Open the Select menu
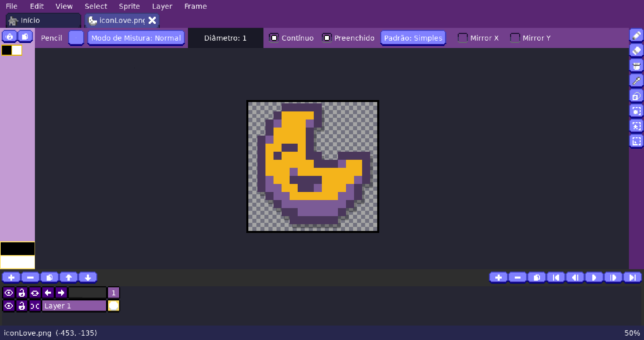Viewport: 644px width, 340px height. coord(96,6)
